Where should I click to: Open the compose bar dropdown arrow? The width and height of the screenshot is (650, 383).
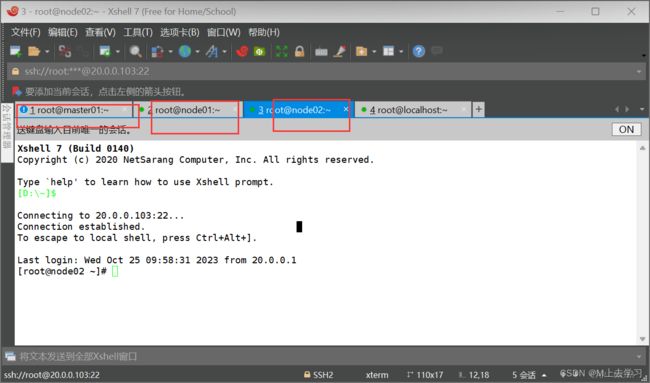point(639,356)
